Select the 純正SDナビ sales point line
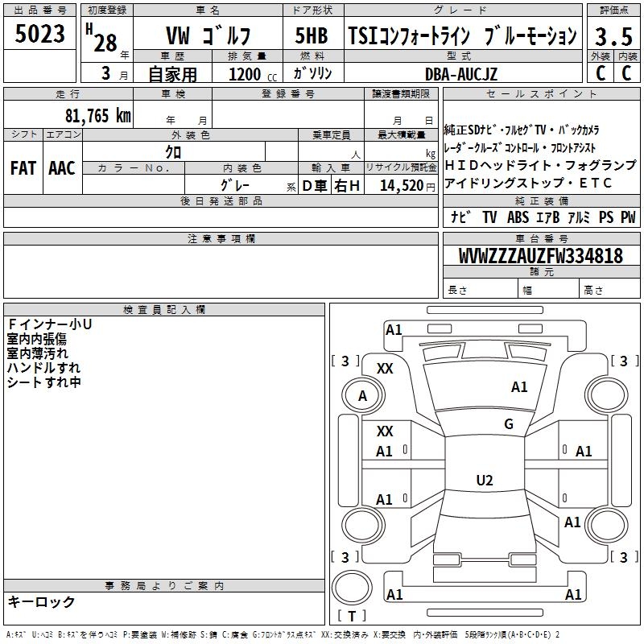 [x=521, y=130]
